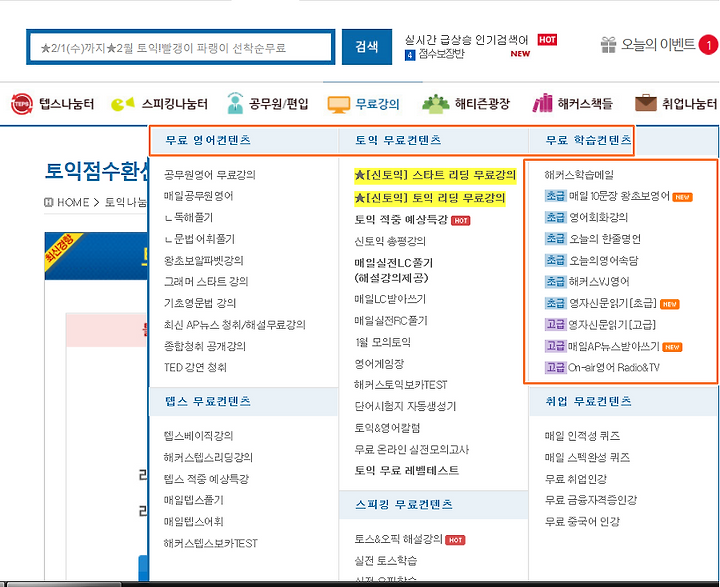720x587 pixels.
Task: Open ★[신토익] 토익 리딩 무료강의
Action: point(430,198)
